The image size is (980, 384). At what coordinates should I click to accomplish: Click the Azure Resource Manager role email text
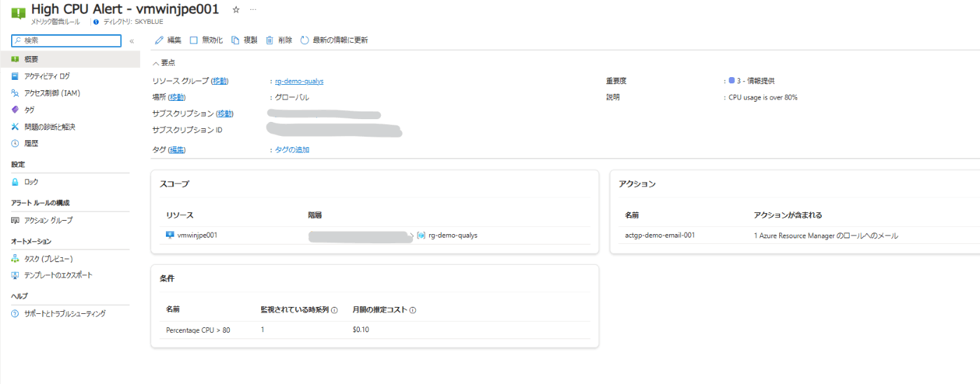coord(826,235)
